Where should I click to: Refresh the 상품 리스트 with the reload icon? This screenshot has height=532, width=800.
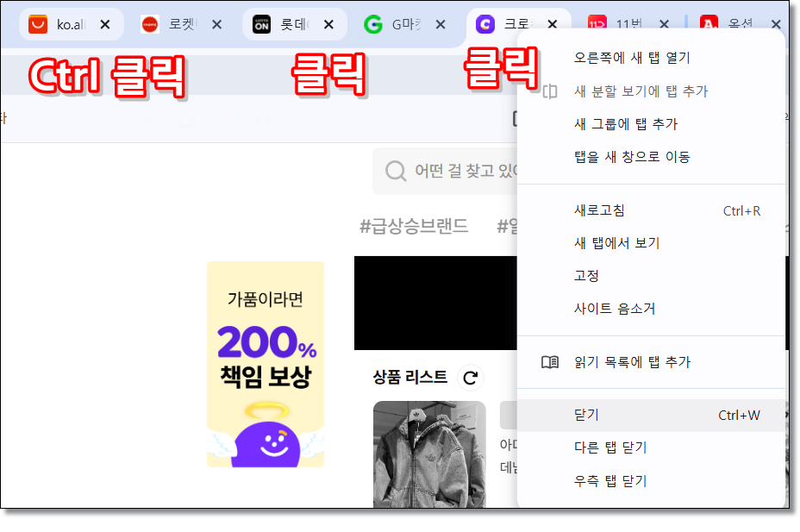tap(471, 377)
